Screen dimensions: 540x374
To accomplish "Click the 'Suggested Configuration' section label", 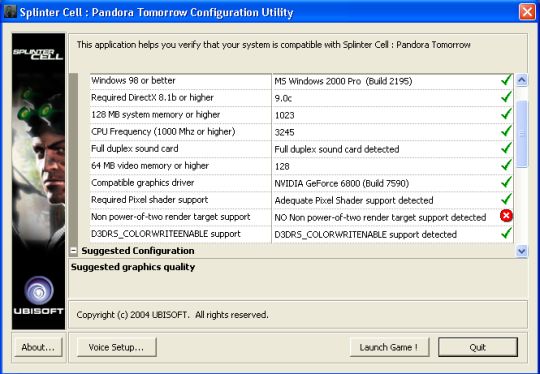I will (138, 251).
